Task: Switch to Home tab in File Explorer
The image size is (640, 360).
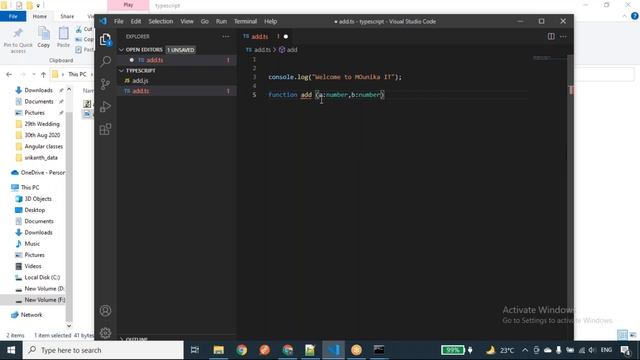Action: click(40, 16)
